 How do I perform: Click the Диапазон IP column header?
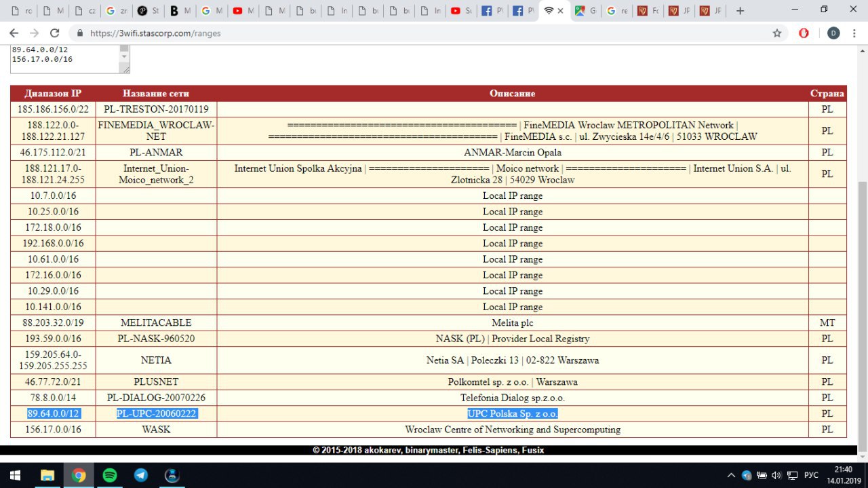pyautogui.click(x=53, y=94)
